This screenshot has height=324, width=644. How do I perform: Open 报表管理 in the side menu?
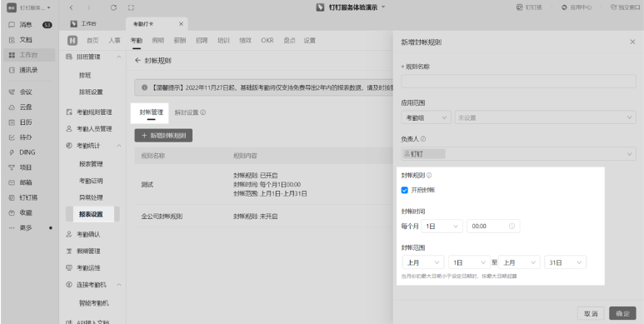(91, 164)
